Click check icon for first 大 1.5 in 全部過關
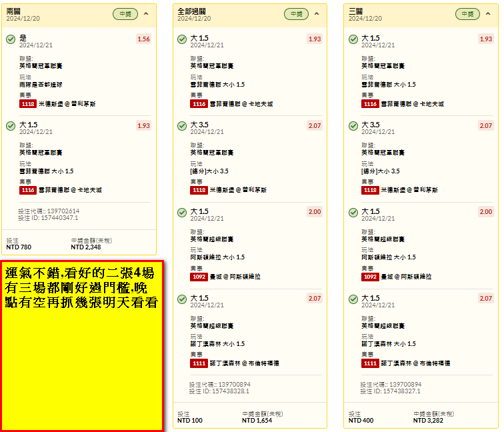 182,39
